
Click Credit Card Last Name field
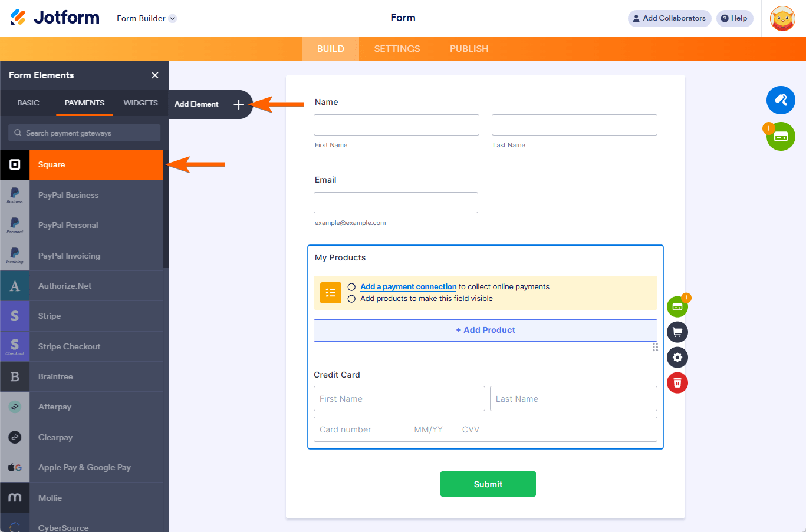(574, 399)
